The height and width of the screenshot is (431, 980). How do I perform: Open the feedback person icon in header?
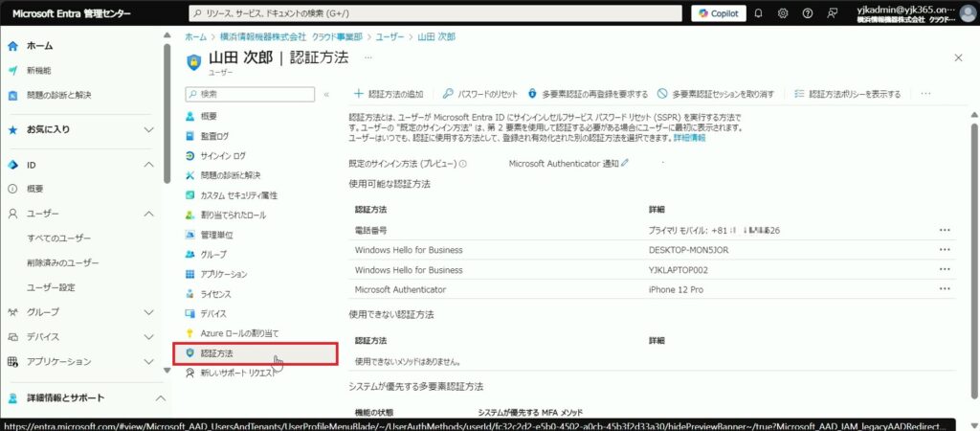click(x=832, y=13)
